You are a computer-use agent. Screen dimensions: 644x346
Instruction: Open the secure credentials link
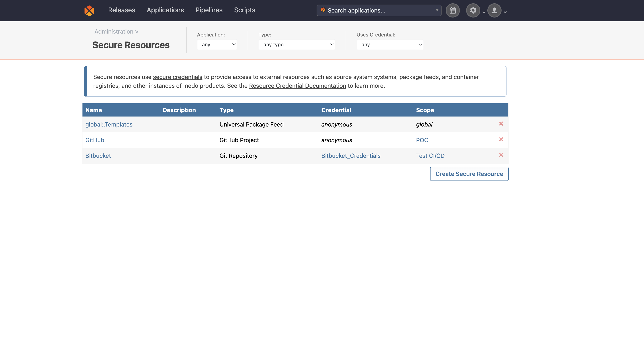177,77
